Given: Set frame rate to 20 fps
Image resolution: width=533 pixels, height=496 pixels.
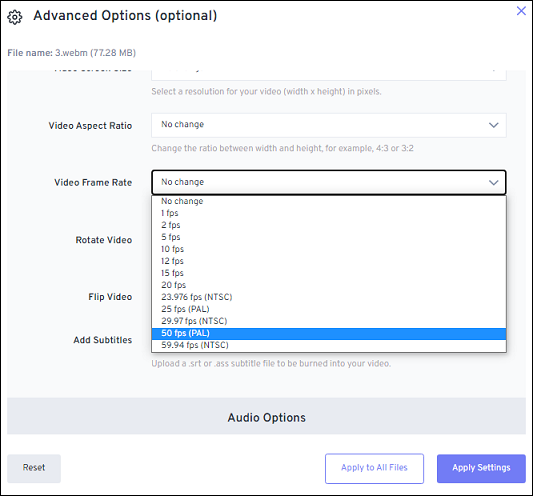Looking at the screenshot, I should click(x=329, y=285).
